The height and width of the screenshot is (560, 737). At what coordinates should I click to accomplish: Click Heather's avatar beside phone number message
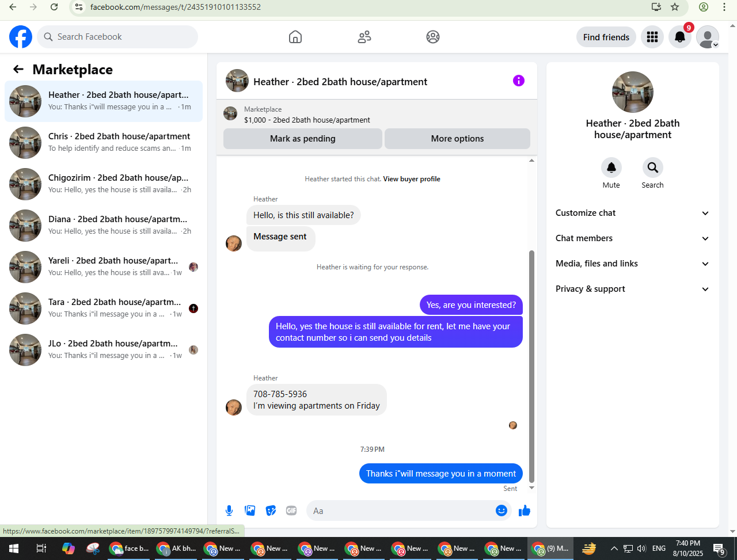[x=234, y=407]
